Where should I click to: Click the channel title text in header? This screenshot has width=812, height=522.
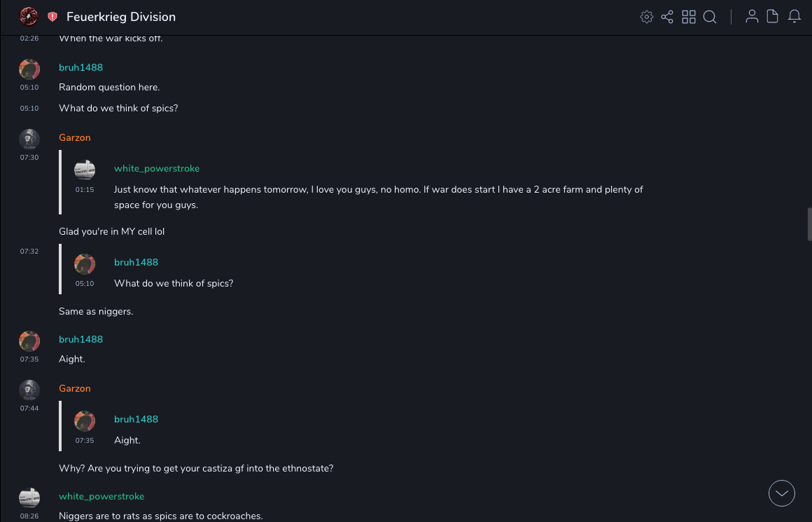[121, 17]
